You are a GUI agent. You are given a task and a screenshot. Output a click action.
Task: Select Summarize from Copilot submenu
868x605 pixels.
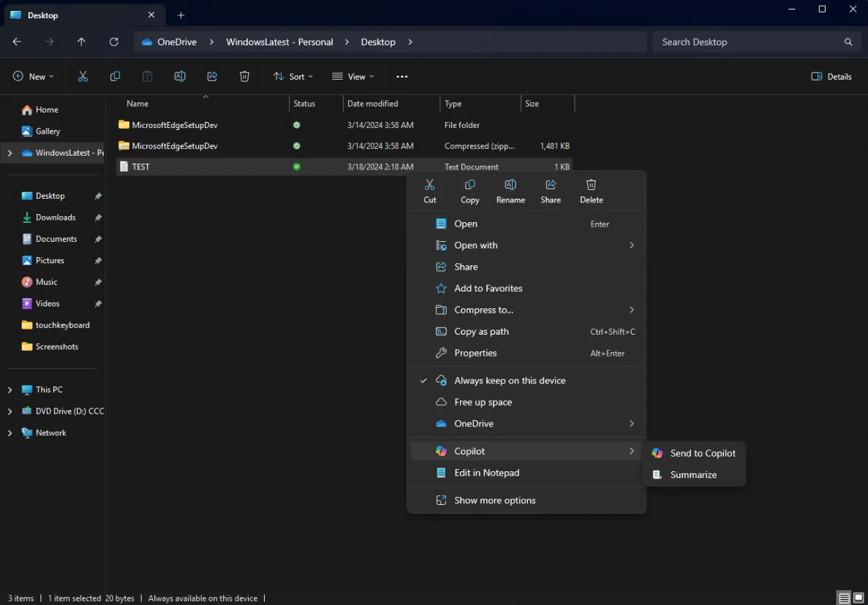click(693, 475)
